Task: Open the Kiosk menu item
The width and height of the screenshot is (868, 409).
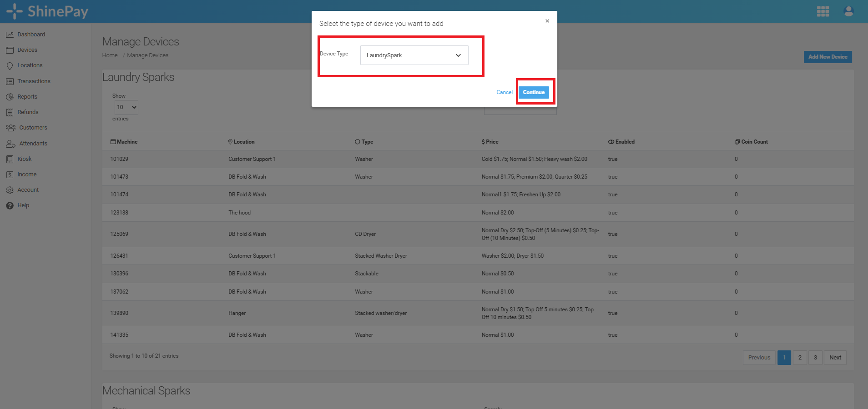Action: pyautogui.click(x=25, y=159)
